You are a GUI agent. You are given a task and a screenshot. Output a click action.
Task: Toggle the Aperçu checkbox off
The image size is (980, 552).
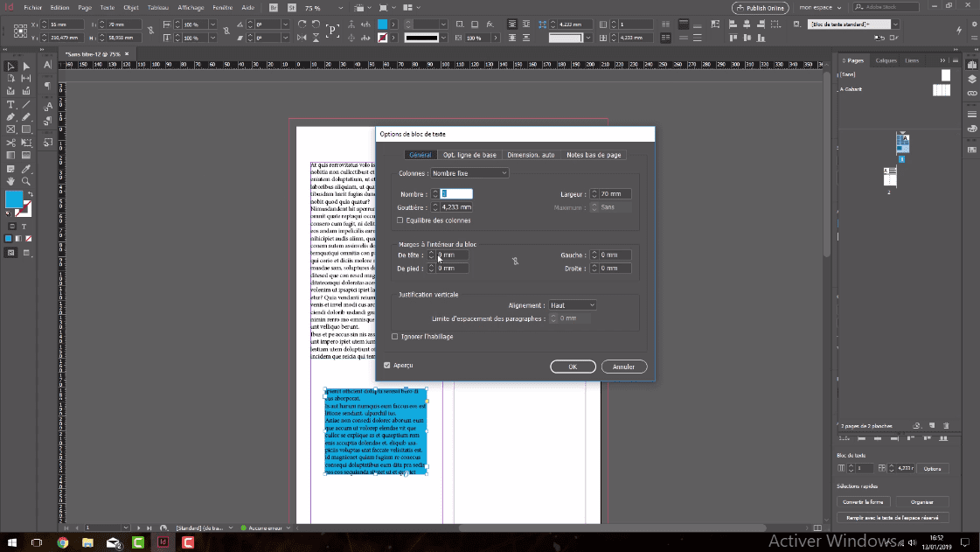[386, 365]
